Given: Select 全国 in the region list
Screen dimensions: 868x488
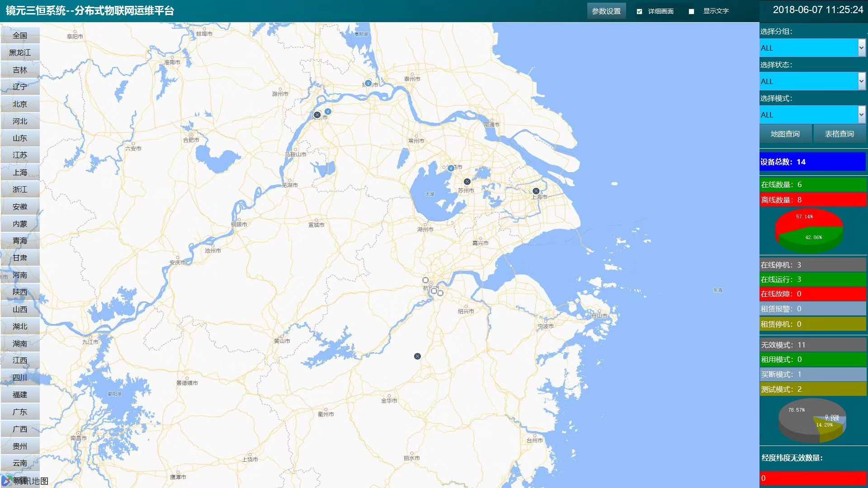Looking at the screenshot, I should [20, 35].
